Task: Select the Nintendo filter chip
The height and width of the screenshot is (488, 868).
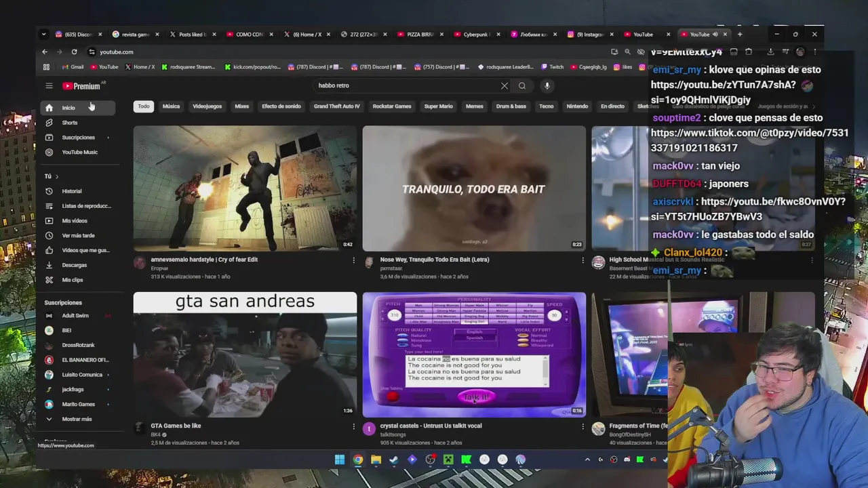Action: (577, 106)
